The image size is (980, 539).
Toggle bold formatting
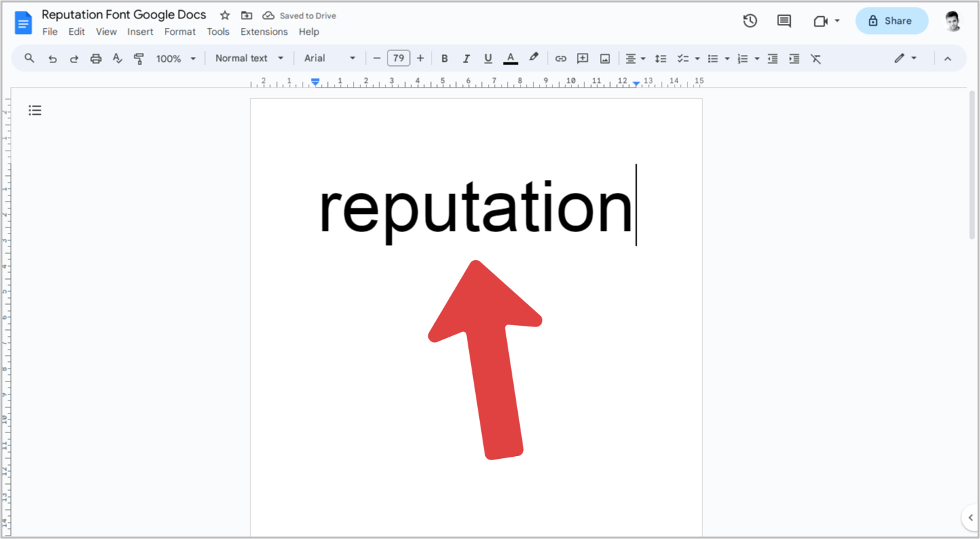pyautogui.click(x=445, y=58)
